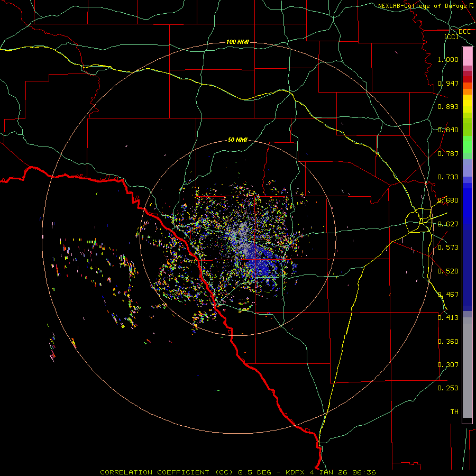Click the 0.253 scale value
Viewport: 476px width, 476px height.
(x=448, y=388)
